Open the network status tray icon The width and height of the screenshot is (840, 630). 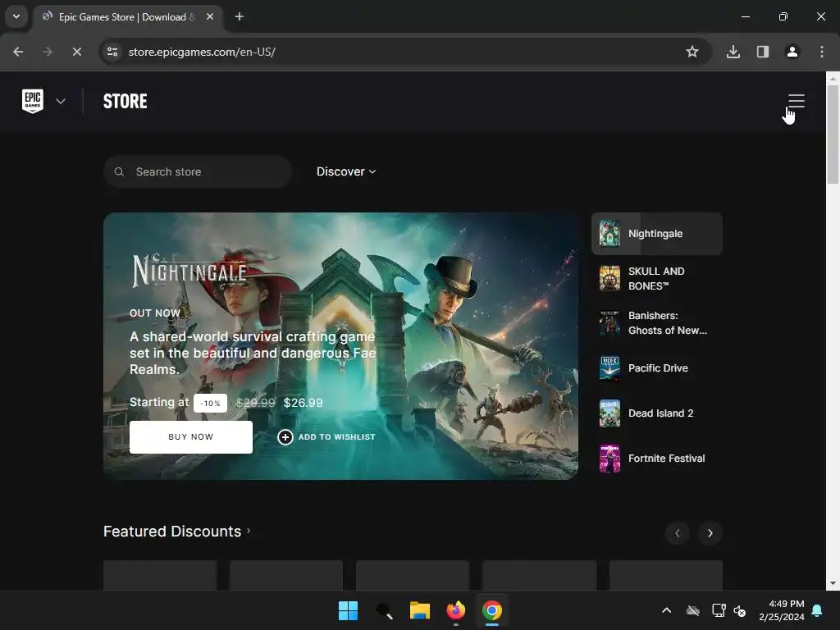[719, 610]
